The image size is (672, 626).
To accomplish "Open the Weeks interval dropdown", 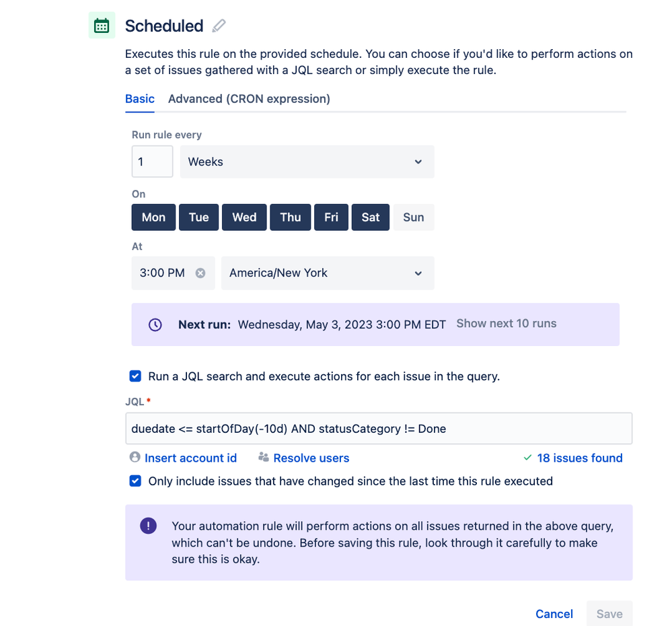I will coord(307,162).
